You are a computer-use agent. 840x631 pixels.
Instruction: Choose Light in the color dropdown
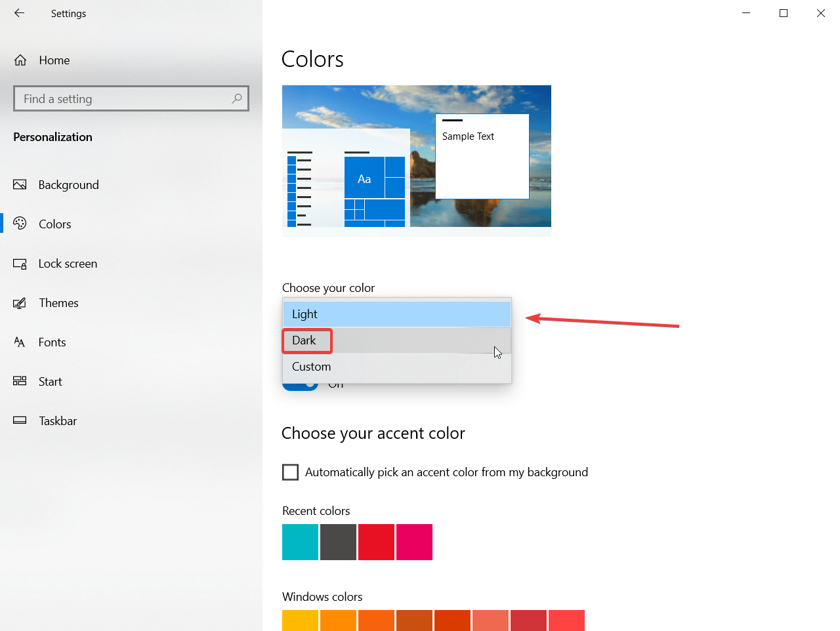coord(397,314)
